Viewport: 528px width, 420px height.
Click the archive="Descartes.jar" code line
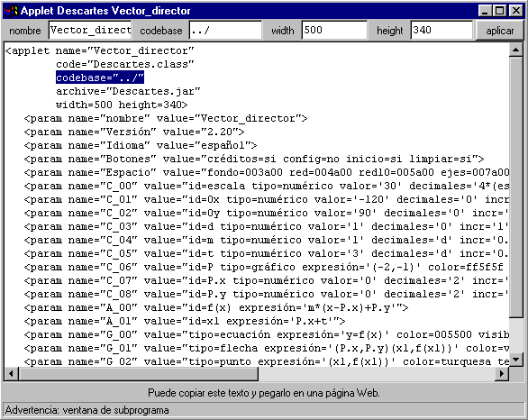point(128,91)
